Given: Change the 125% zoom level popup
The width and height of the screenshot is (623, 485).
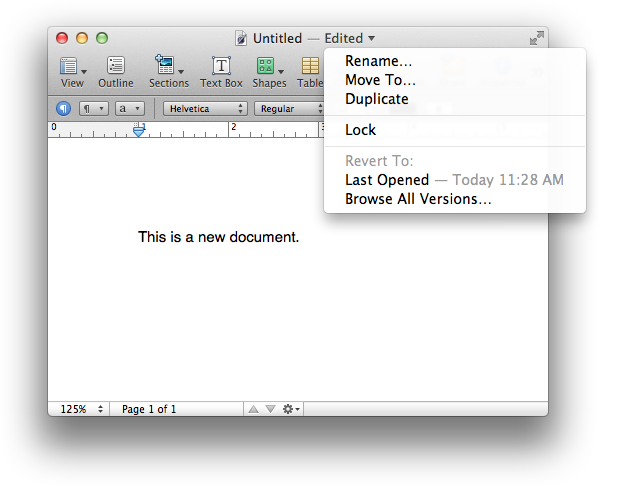Looking at the screenshot, I should (x=81, y=409).
